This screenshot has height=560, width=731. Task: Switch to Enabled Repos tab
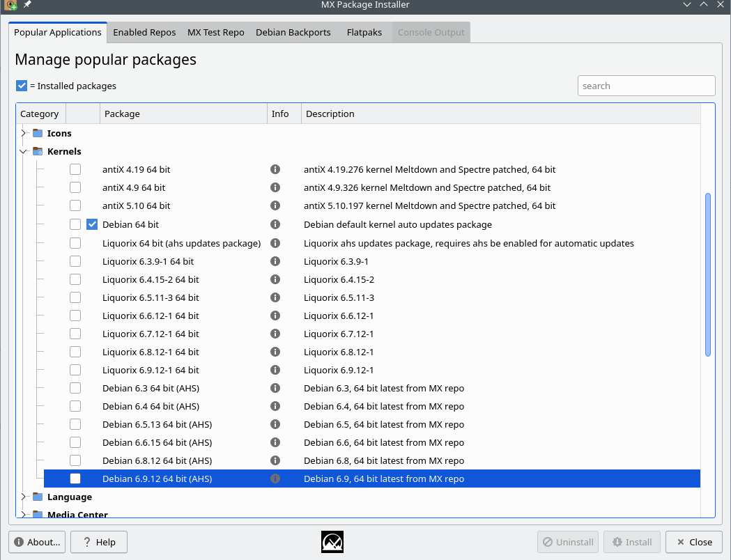(144, 33)
